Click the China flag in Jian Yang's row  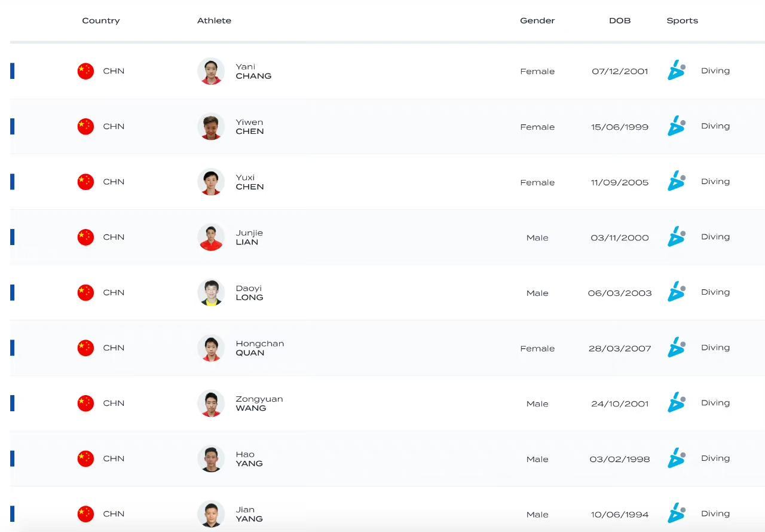[x=85, y=514]
